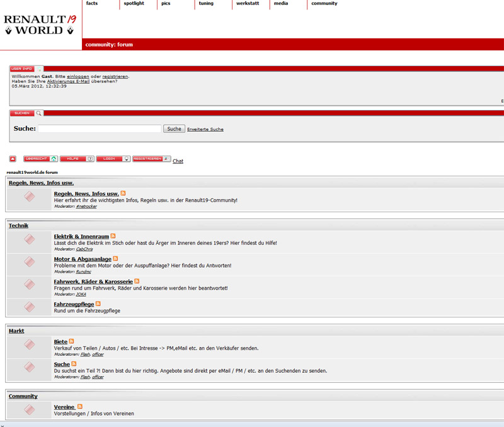Screen dimensions: 504x427
Task: Open the Markt category header
Action: coord(16,331)
